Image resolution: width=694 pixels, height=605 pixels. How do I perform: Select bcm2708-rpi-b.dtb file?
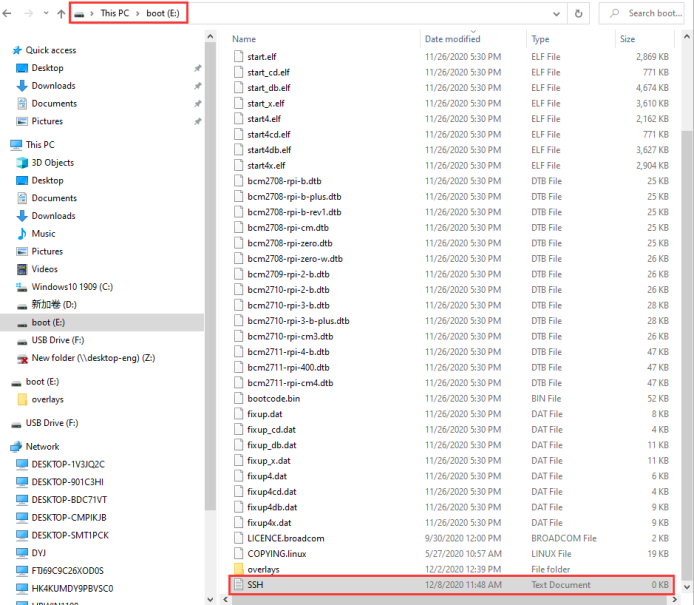[x=284, y=181]
